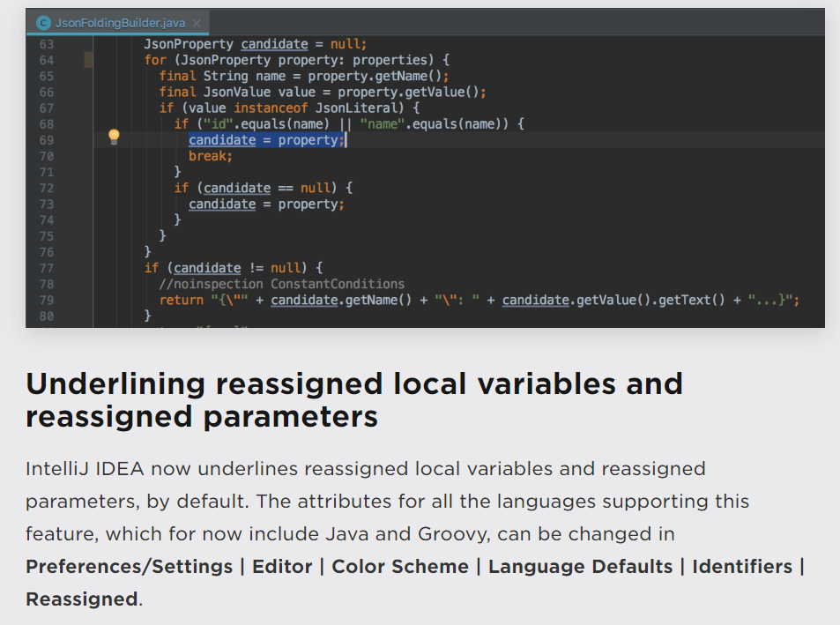Click the 'break;' statement on line 70
The width and height of the screenshot is (840, 625).
[x=211, y=156]
